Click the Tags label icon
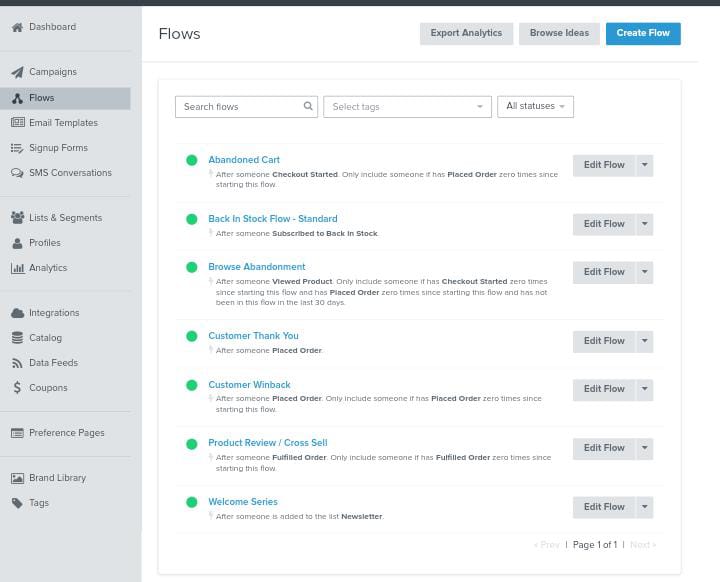This screenshot has width=720, height=582. coord(17,503)
